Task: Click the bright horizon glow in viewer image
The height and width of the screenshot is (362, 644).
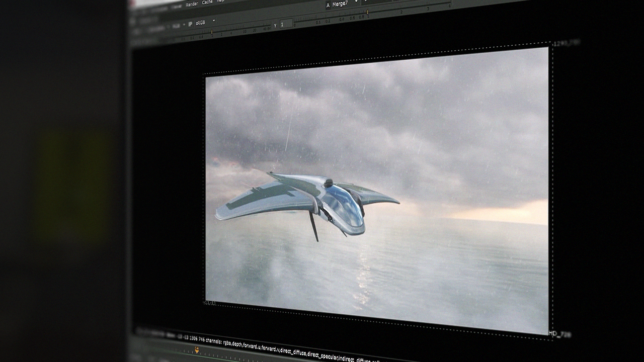Action: 503,211
